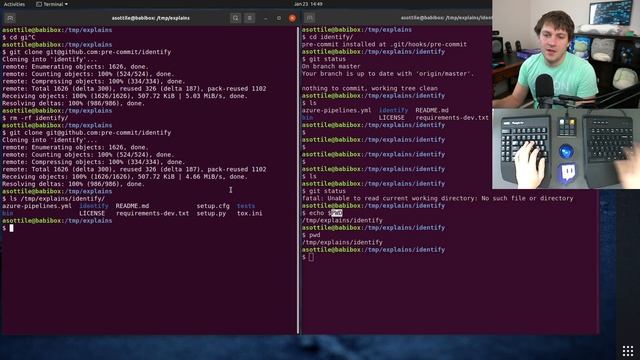Open a new tab in the right terminal window
The width and height of the screenshot is (640, 360).
coord(309,18)
